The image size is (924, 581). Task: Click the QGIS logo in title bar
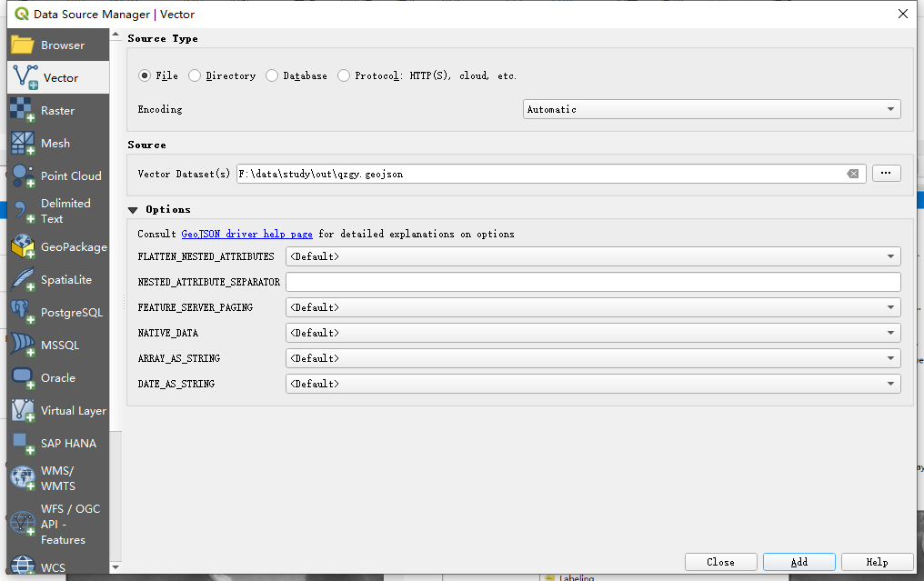coord(22,14)
